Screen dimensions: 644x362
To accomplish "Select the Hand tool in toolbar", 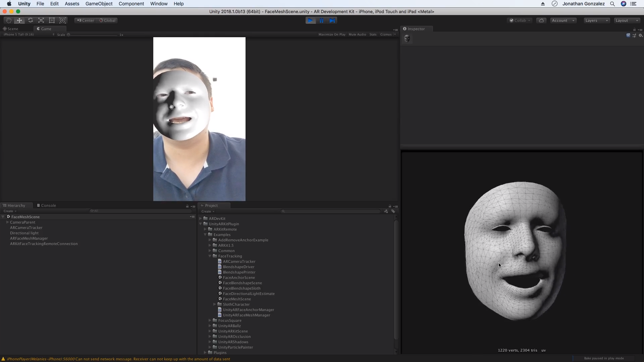I will point(9,20).
